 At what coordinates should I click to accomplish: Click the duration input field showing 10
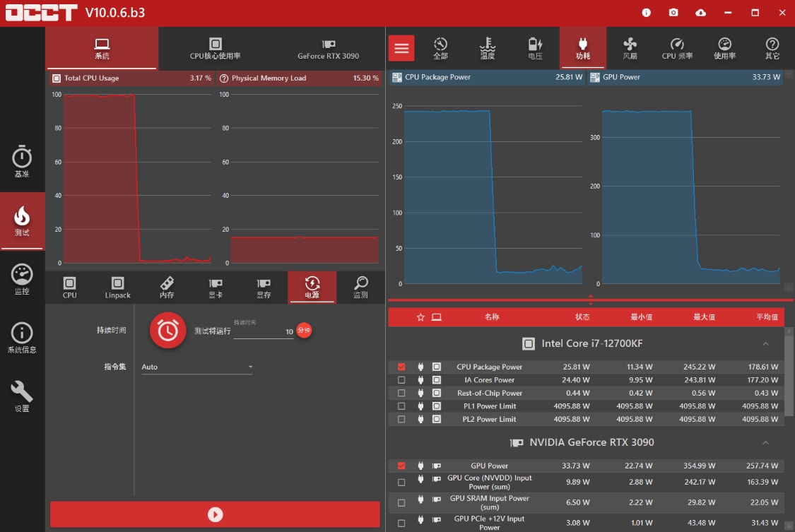[x=264, y=331]
